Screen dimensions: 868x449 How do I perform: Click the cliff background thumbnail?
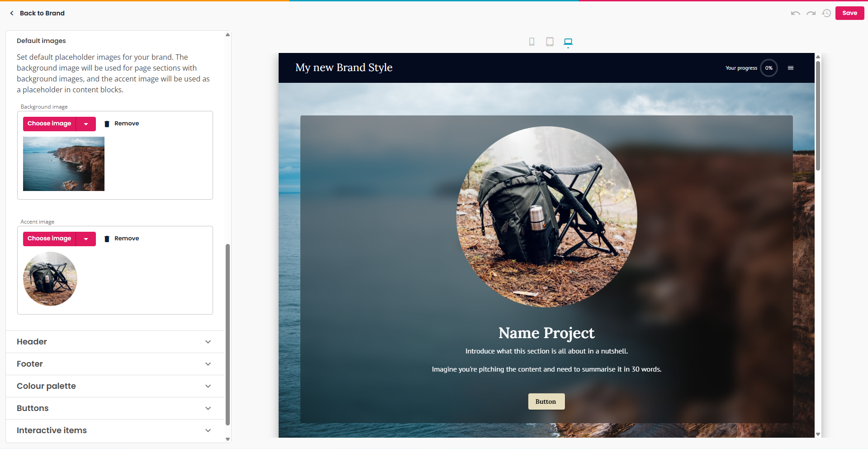point(64,164)
